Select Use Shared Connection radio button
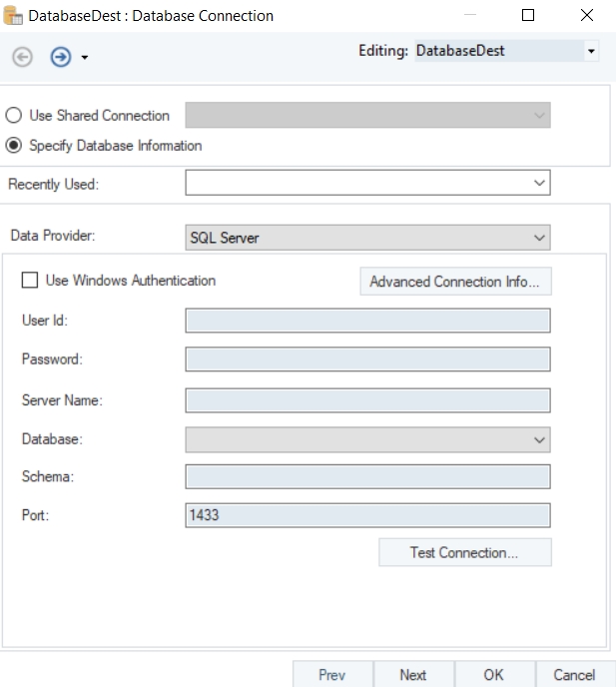The height and width of the screenshot is (687, 616). (x=16, y=116)
